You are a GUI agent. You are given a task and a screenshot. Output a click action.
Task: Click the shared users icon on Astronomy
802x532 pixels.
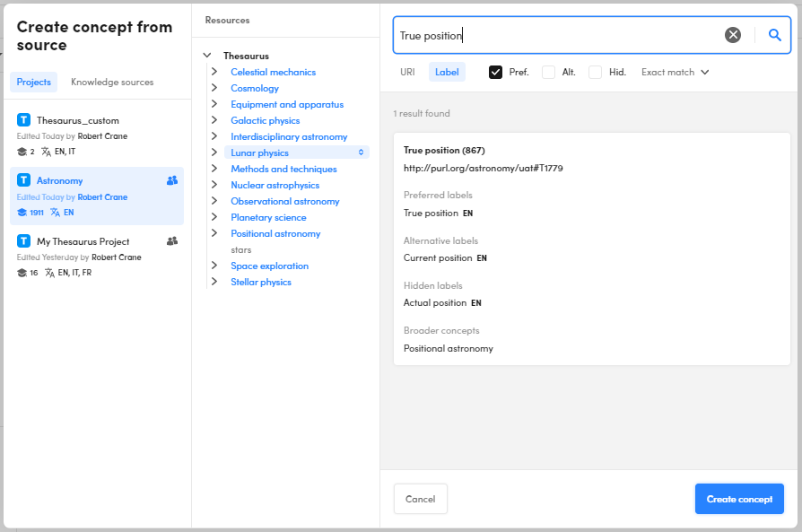tap(172, 180)
